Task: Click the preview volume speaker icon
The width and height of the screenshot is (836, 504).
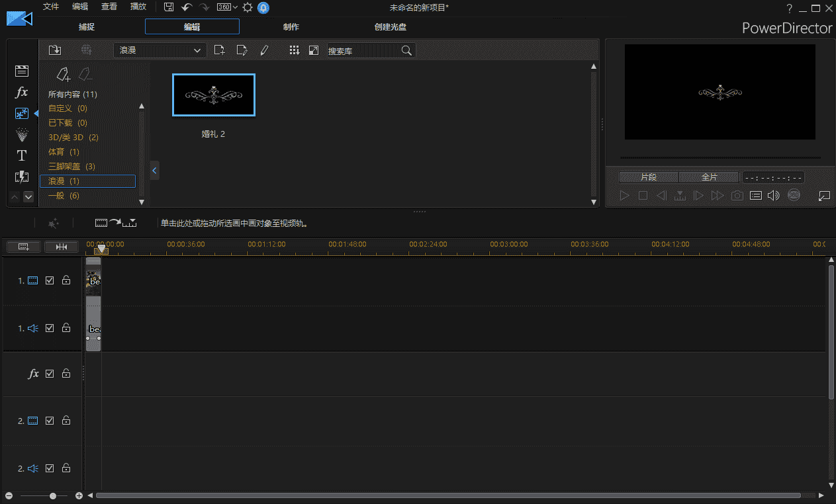Action: [773, 196]
